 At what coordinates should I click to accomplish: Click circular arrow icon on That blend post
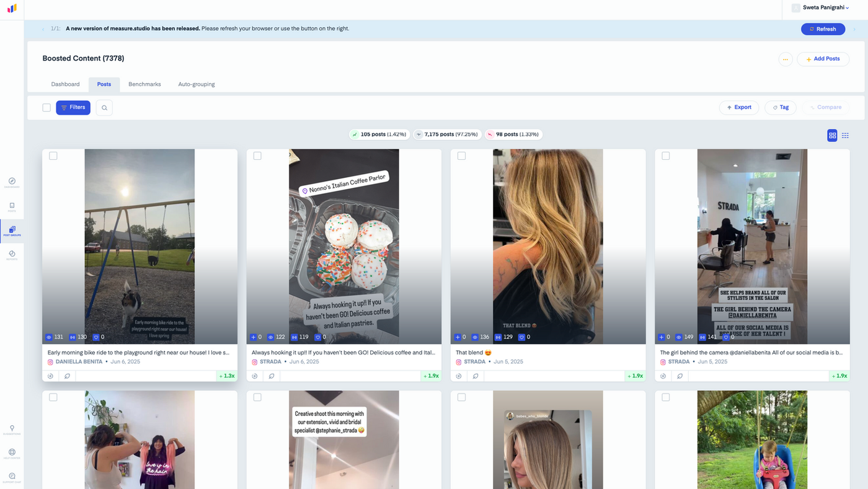[459, 376]
